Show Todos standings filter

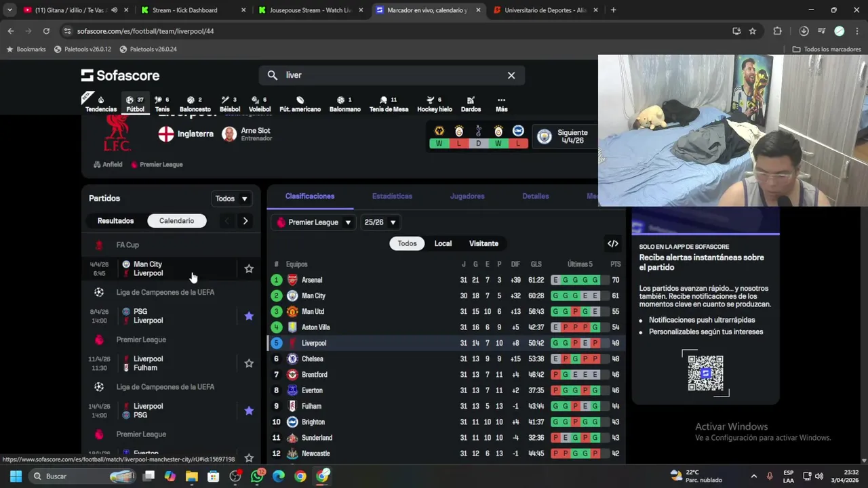(407, 243)
